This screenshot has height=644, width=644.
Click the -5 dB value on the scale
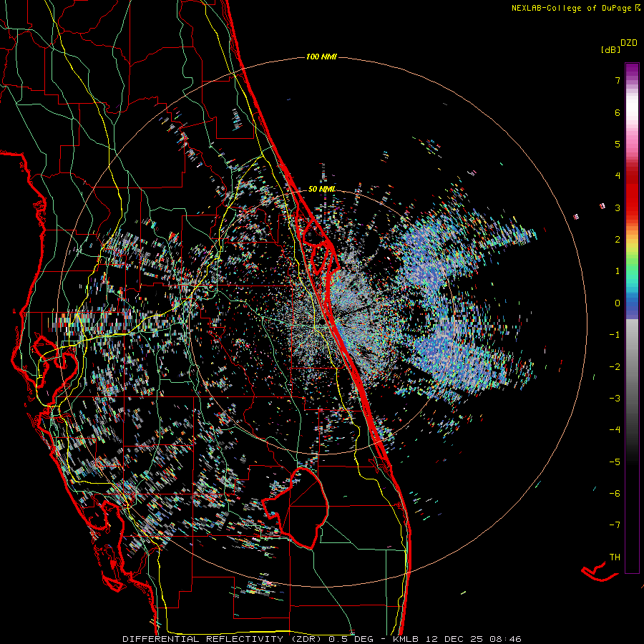click(615, 462)
